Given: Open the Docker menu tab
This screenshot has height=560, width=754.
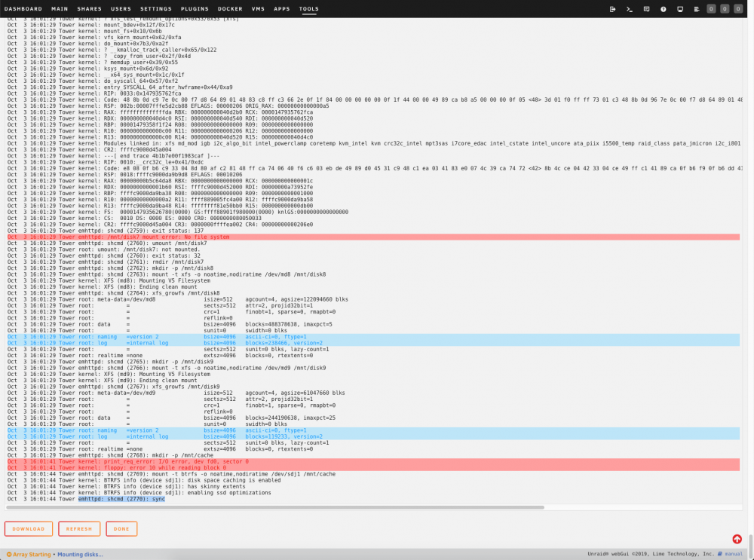Looking at the screenshot, I should [x=230, y=8].
